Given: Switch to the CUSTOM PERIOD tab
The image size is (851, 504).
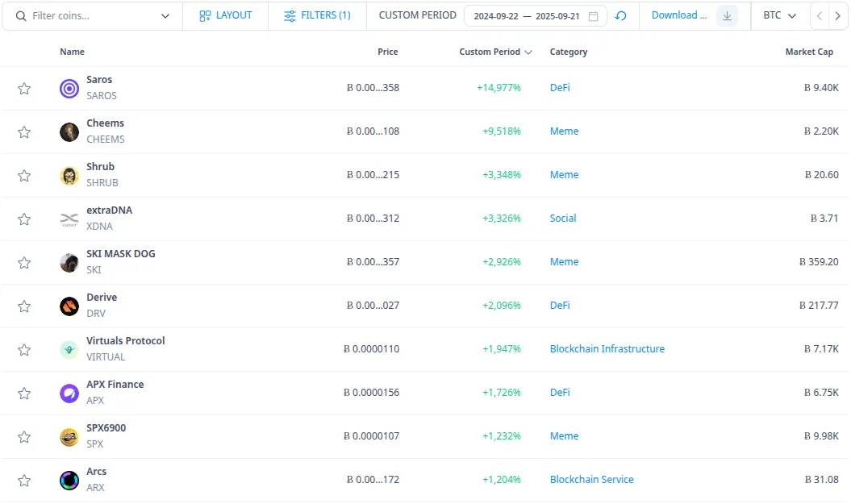Looking at the screenshot, I should (416, 15).
